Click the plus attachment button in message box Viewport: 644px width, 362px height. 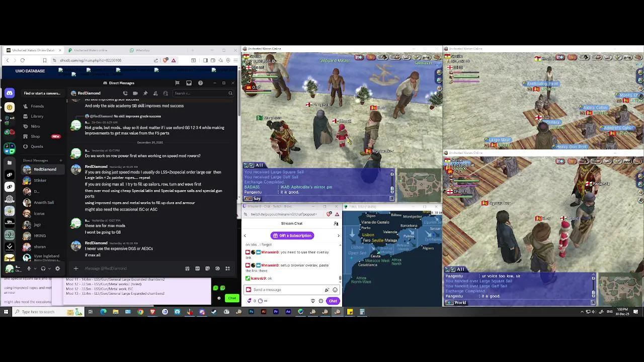pyautogui.click(x=76, y=268)
